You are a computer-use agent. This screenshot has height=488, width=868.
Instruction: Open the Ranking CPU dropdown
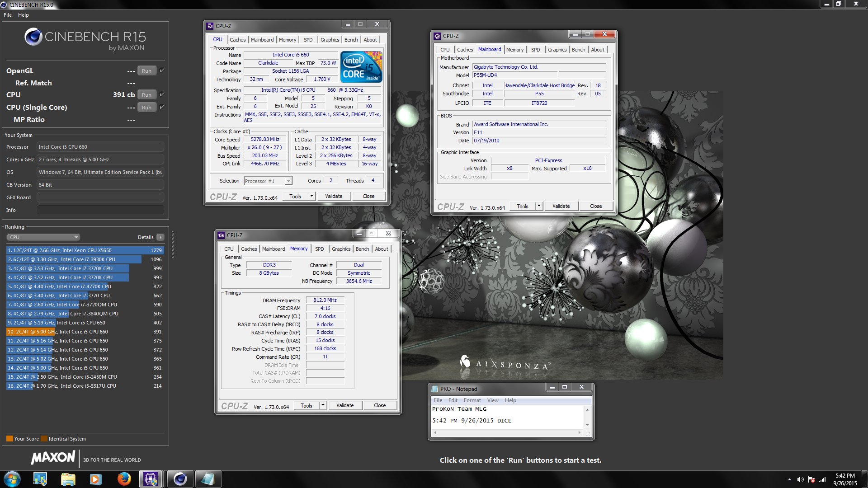point(43,237)
